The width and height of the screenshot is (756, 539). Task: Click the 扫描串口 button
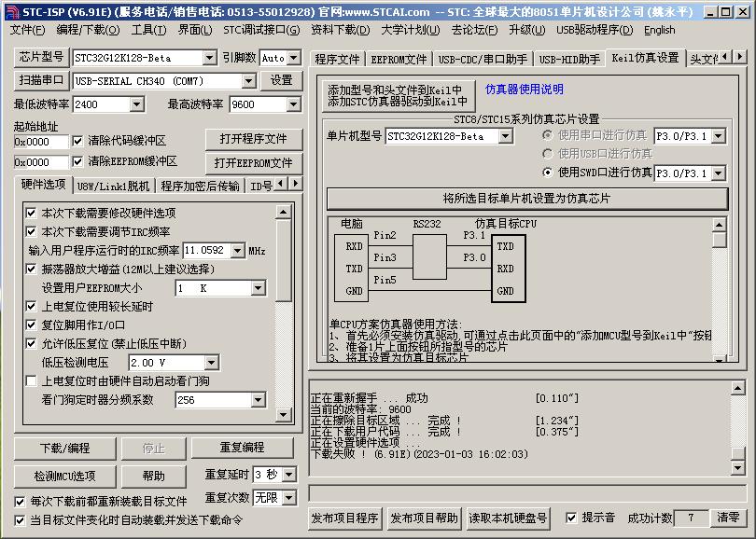point(41,80)
